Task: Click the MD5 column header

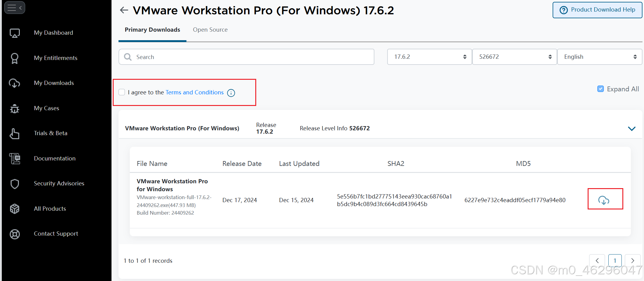Action: tap(523, 163)
